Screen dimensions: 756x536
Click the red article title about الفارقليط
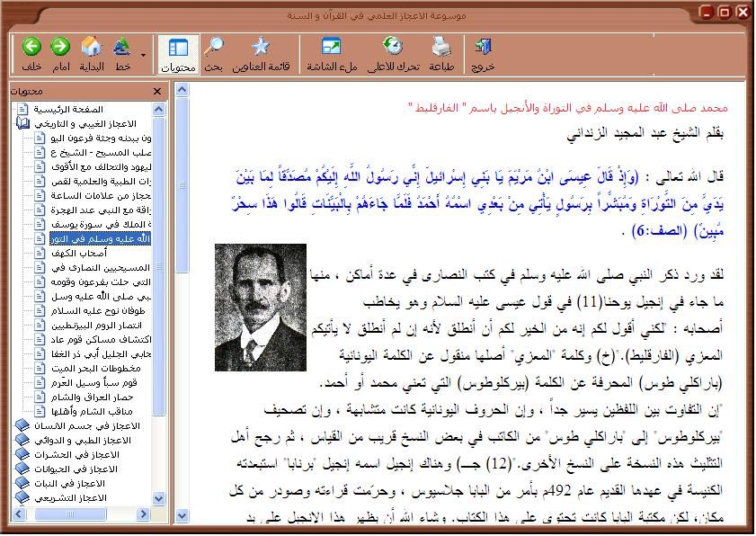[567, 108]
